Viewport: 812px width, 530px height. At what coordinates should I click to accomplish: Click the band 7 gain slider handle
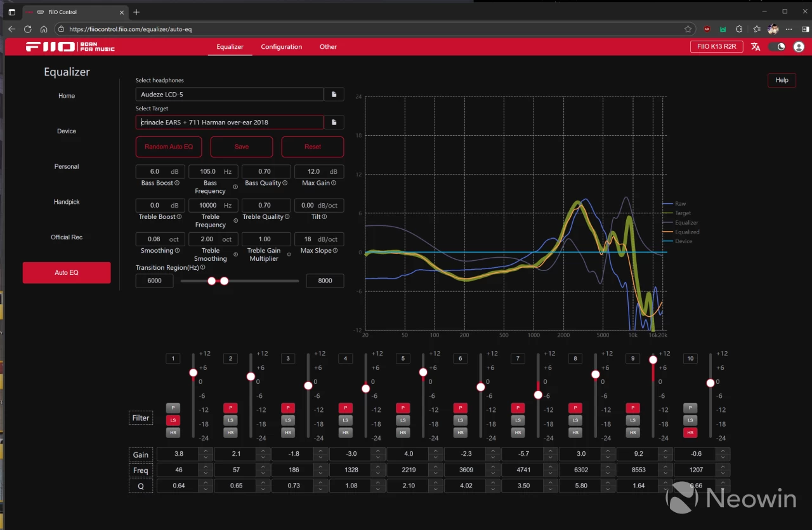(538, 394)
